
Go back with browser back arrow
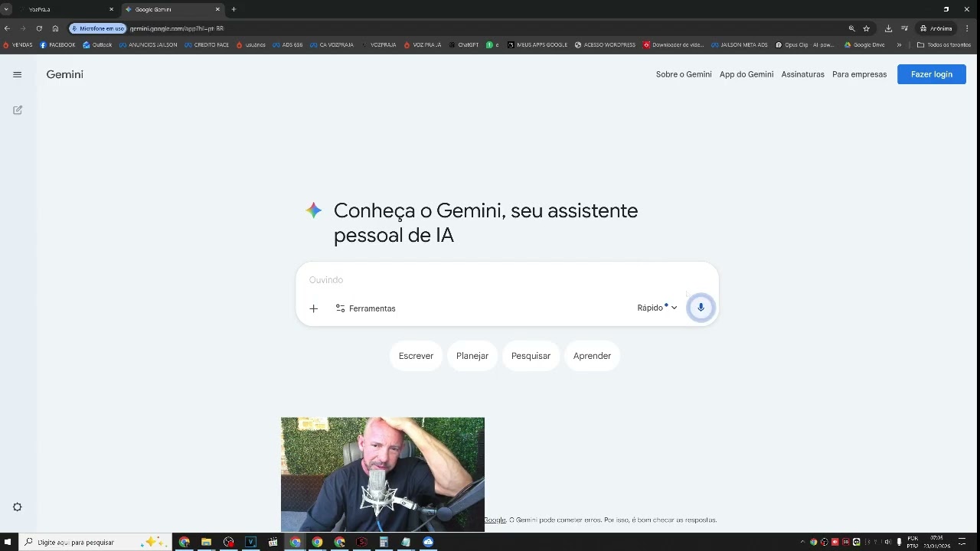point(7,28)
